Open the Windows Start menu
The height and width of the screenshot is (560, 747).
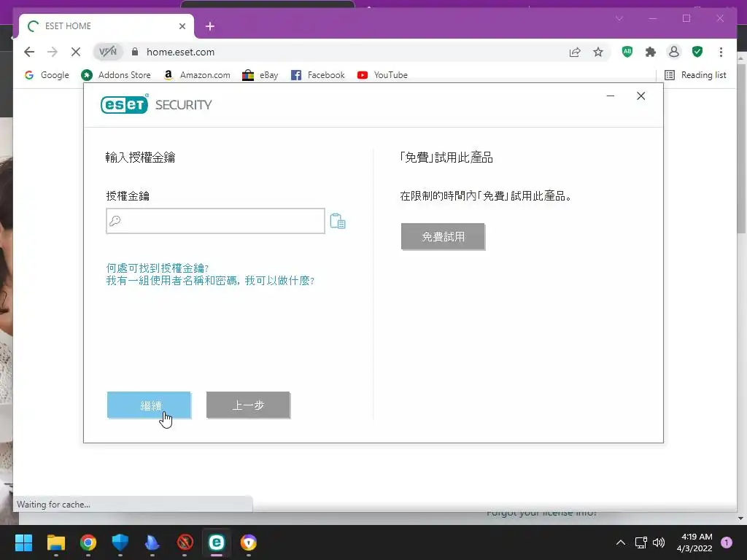[x=23, y=542]
